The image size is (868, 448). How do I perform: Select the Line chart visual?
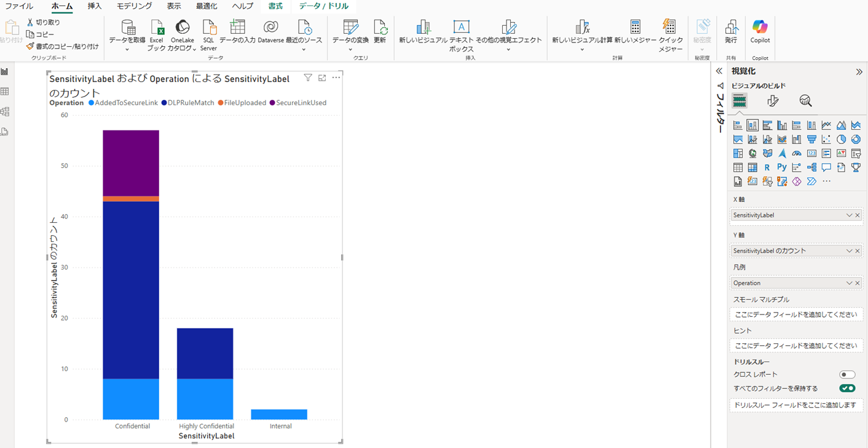tap(826, 125)
